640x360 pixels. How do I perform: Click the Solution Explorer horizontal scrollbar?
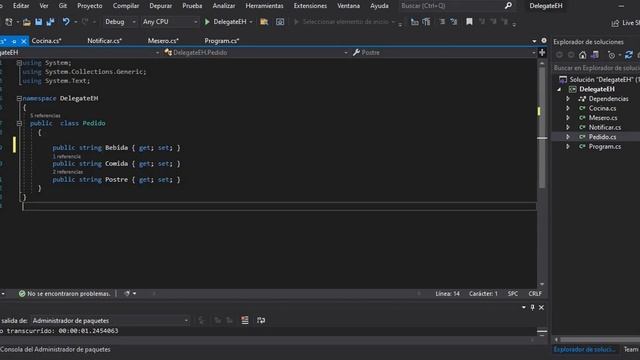point(600,340)
